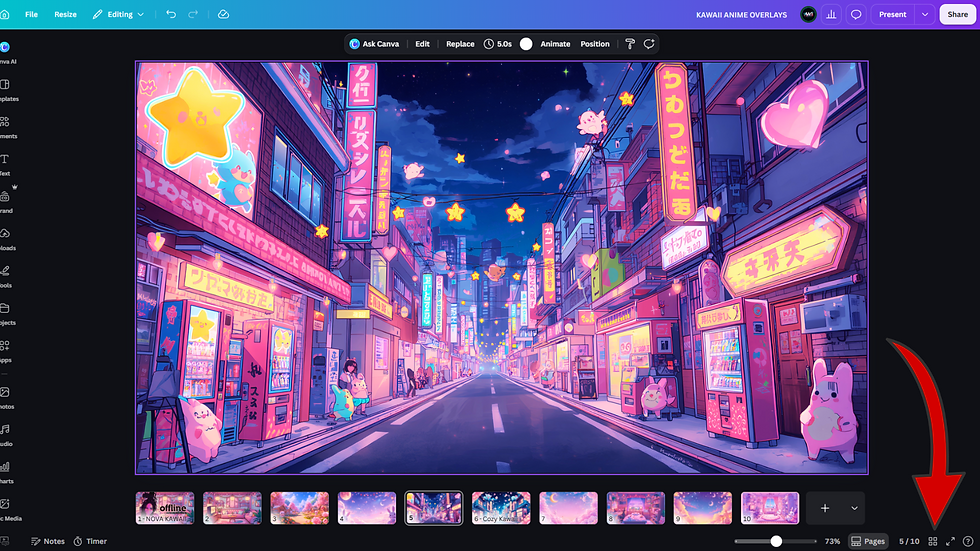
Task: Click Position in the toolbar
Action: pos(594,44)
